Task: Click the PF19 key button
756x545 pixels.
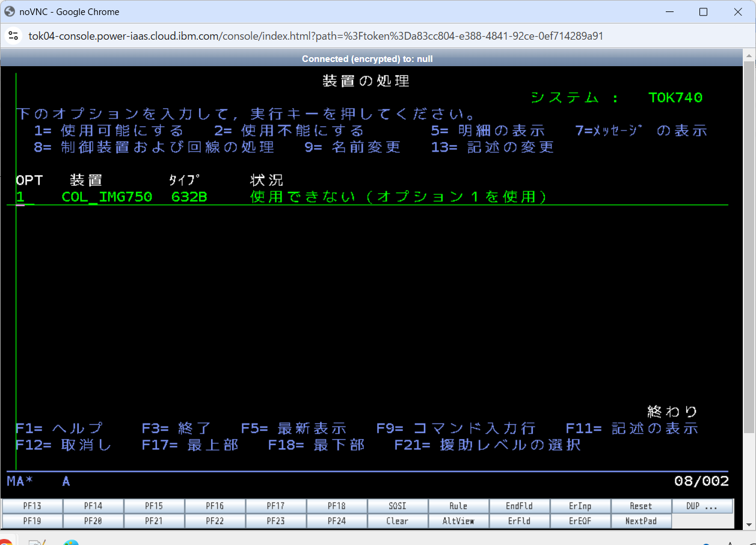Action: point(32,521)
